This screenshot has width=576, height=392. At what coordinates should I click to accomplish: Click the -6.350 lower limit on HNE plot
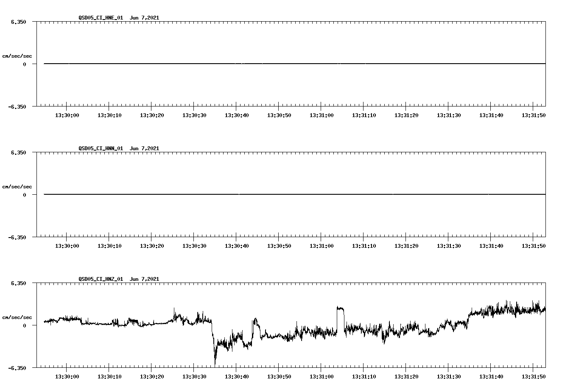[x=17, y=106]
